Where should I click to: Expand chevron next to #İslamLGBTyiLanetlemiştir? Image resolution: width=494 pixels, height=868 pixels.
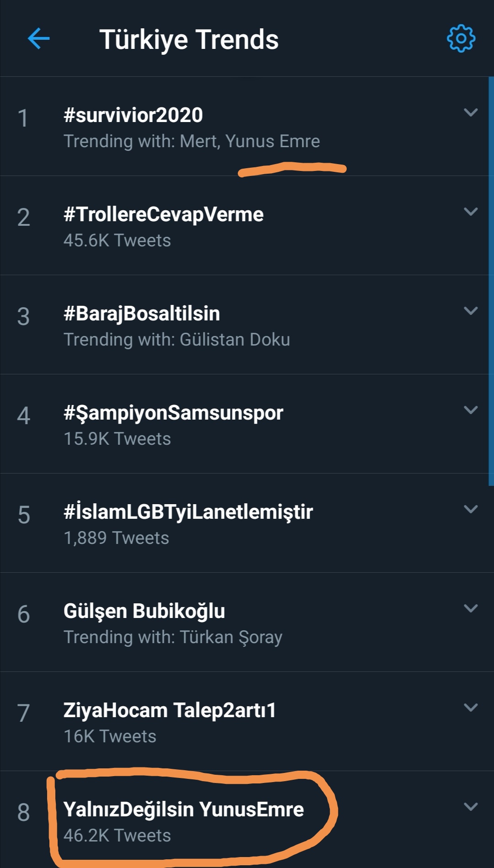pyautogui.click(x=471, y=509)
